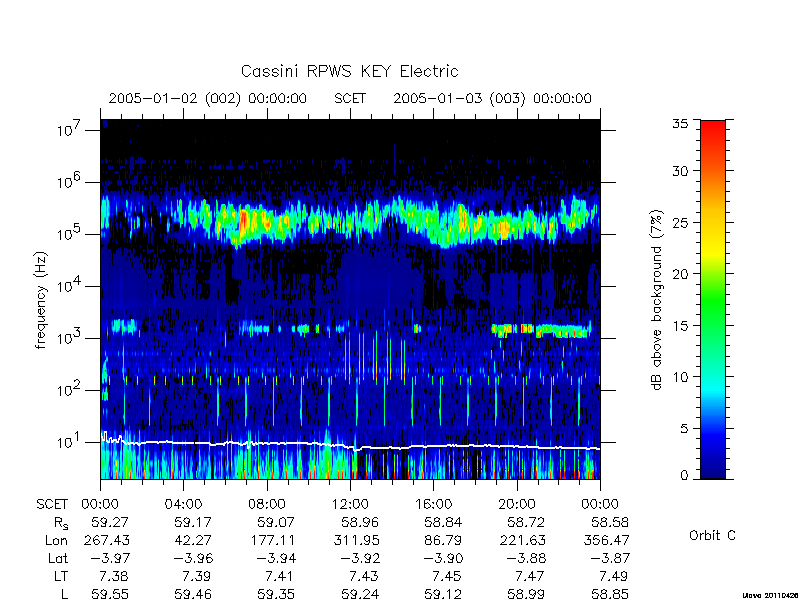
Task: Click the L value '59.24'
Action: coord(360,594)
